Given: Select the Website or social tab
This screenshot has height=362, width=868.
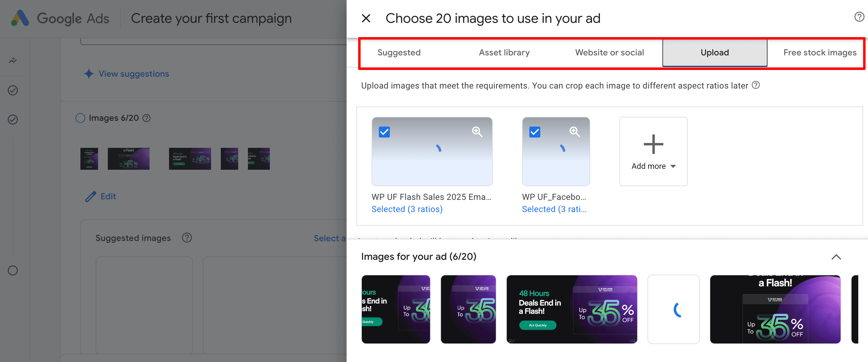Looking at the screenshot, I should pyautogui.click(x=609, y=53).
